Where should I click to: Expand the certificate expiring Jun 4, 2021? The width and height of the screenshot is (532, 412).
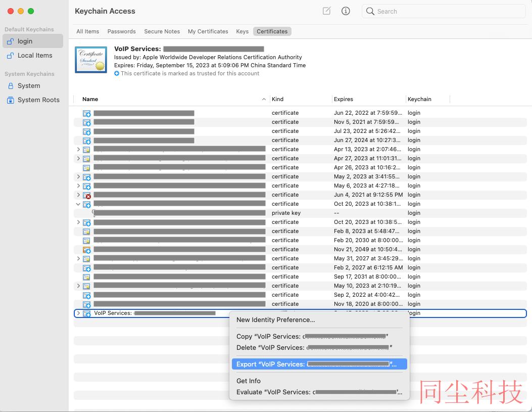pos(78,195)
